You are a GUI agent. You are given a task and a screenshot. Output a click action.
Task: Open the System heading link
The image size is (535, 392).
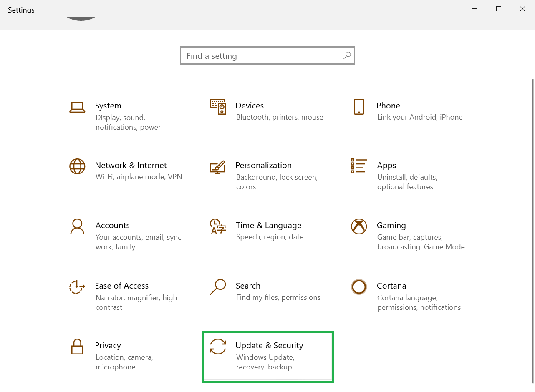108,106
